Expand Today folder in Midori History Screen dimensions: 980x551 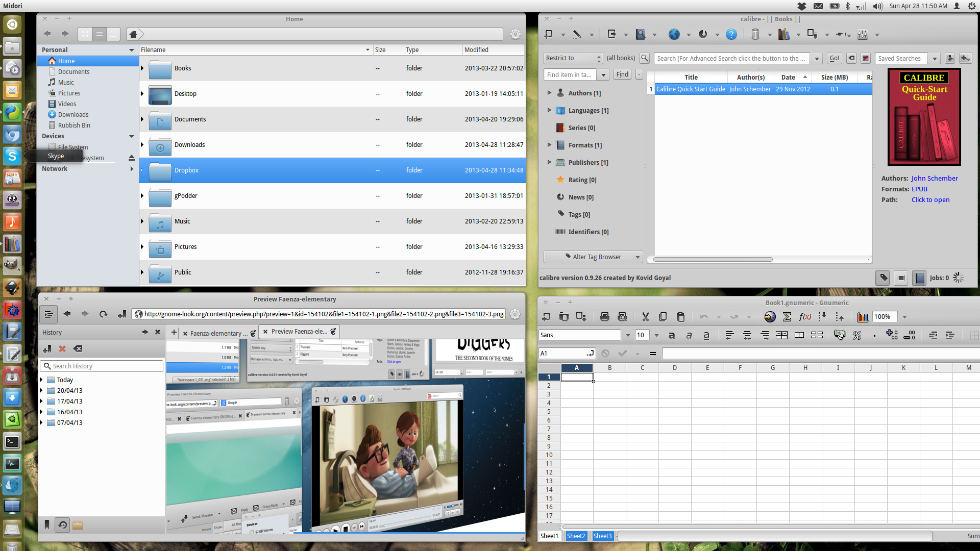pyautogui.click(x=41, y=380)
